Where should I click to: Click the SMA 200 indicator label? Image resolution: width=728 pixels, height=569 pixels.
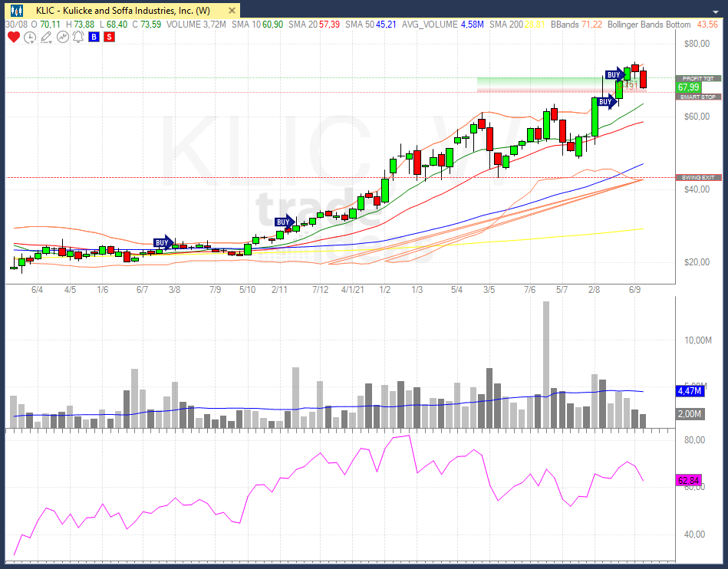506,24
